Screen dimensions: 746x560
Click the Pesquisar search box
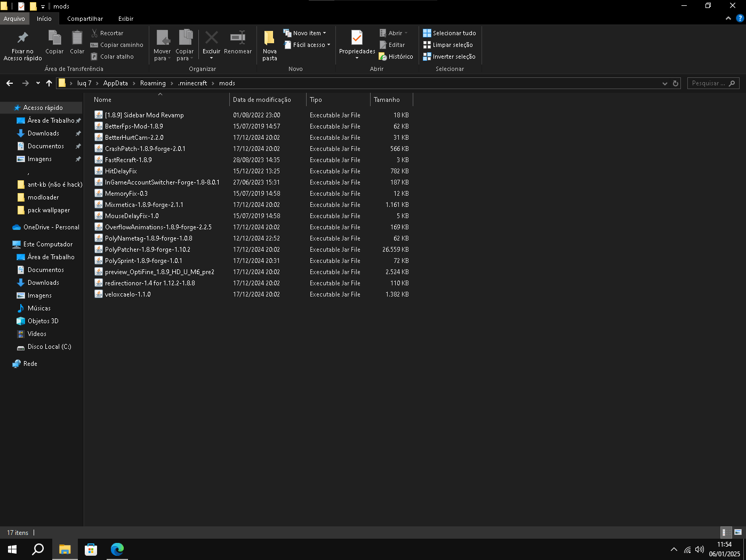(713, 83)
